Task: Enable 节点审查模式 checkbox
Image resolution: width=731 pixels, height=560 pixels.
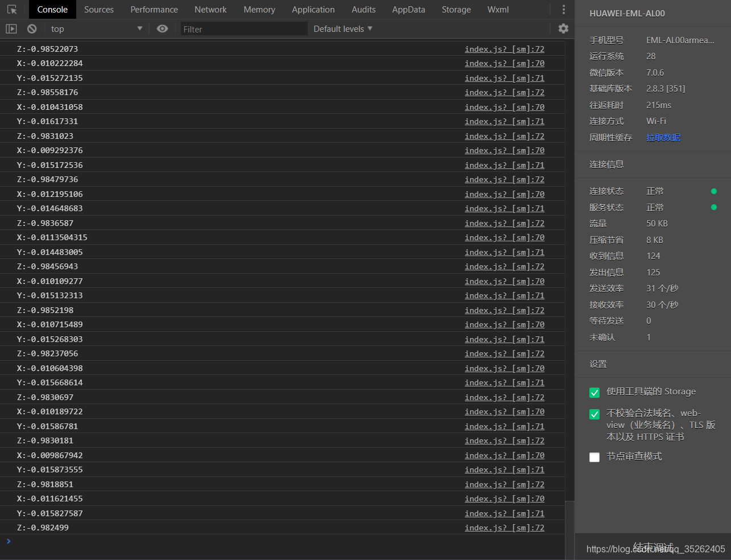Action: point(594,457)
